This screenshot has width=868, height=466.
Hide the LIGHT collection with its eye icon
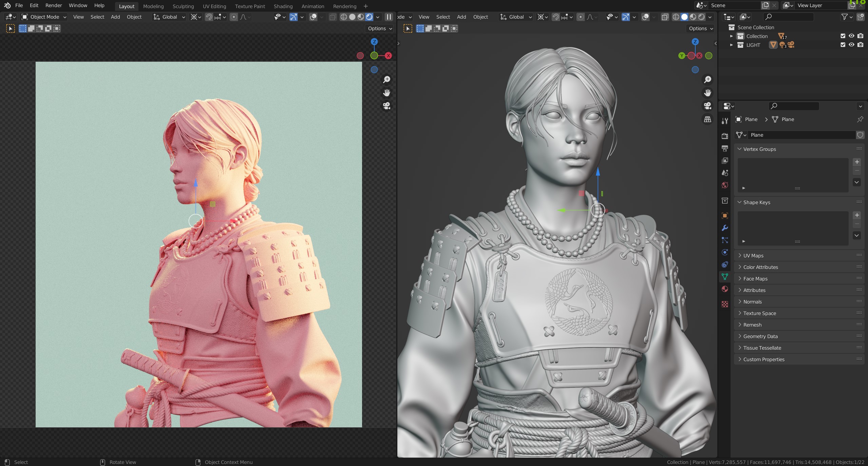pyautogui.click(x=851, y=45)
